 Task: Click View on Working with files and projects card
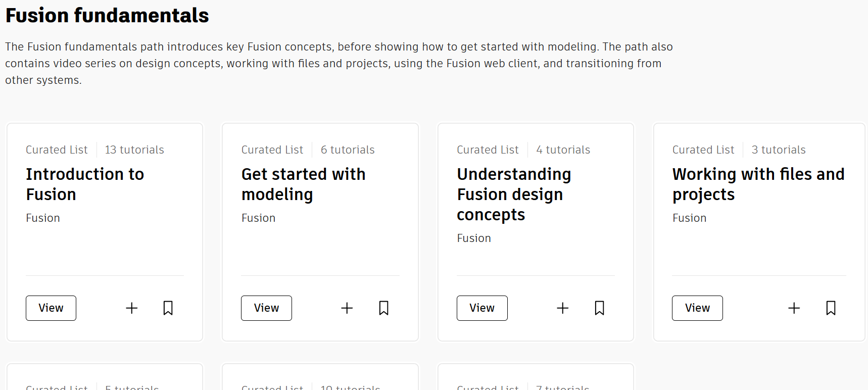point(697,308)
